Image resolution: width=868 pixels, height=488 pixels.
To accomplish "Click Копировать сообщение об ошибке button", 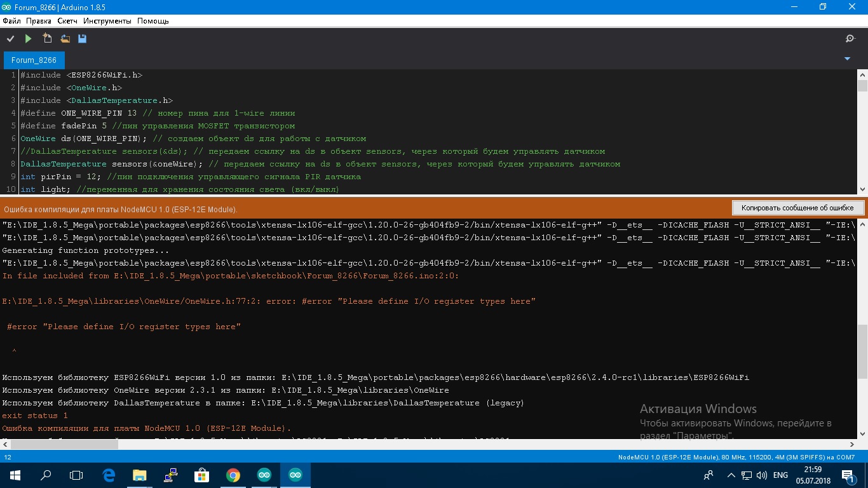I will pos(797,208).
